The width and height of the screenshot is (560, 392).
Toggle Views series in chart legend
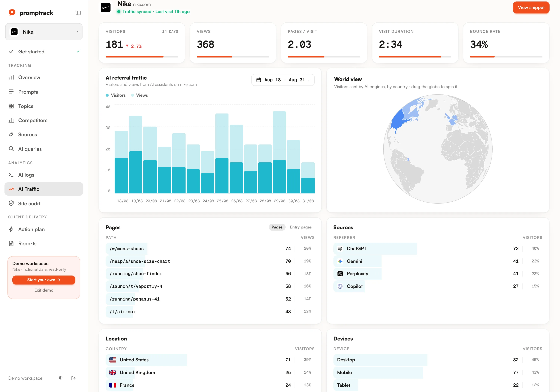click(139, 95)
